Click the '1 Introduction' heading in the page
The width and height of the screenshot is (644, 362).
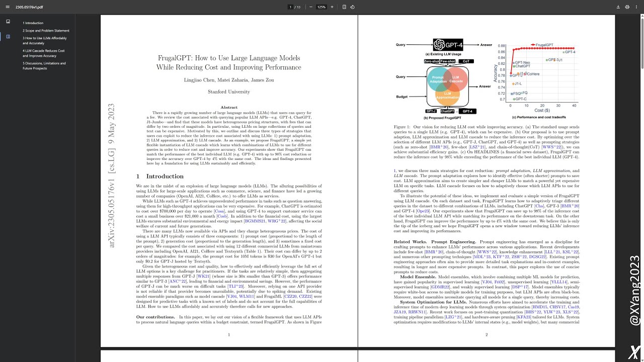(x=160, y=176)
